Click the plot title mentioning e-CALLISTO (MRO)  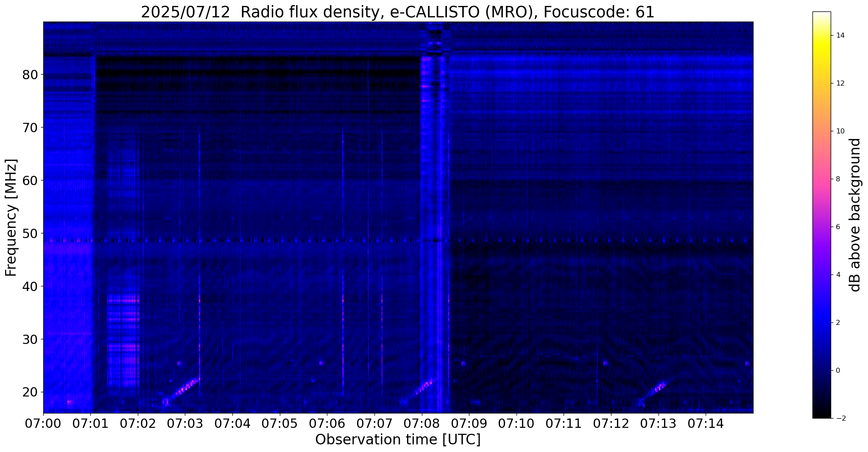pyautogui.click(x=398, y=12)
